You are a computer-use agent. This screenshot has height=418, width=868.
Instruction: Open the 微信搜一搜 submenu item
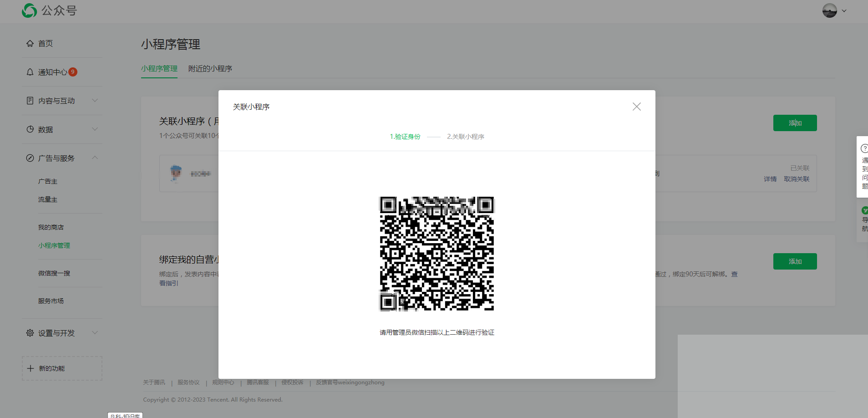54,273
